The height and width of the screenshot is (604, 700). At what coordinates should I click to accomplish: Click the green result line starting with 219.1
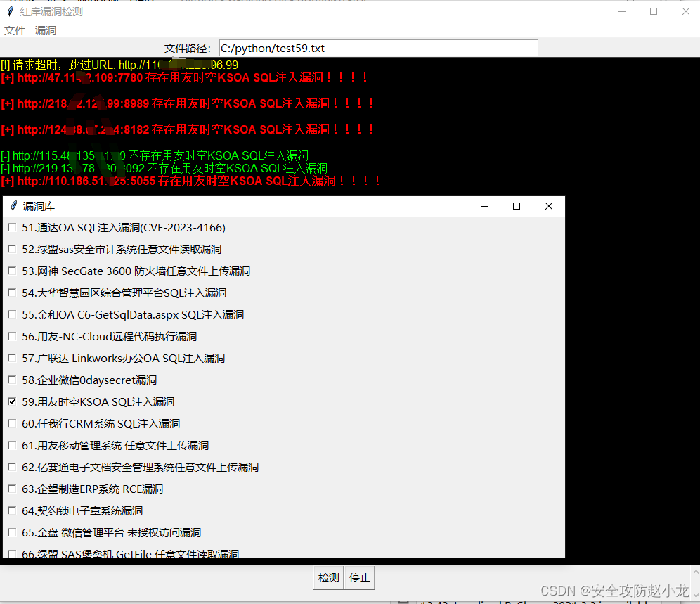pyautogui.click(x=164, y=169)
